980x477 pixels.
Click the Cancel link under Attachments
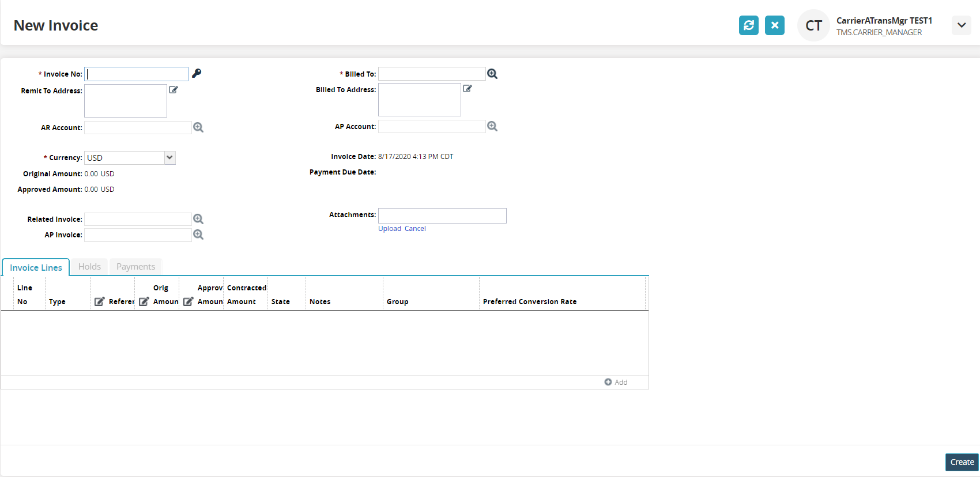[415, 229]
